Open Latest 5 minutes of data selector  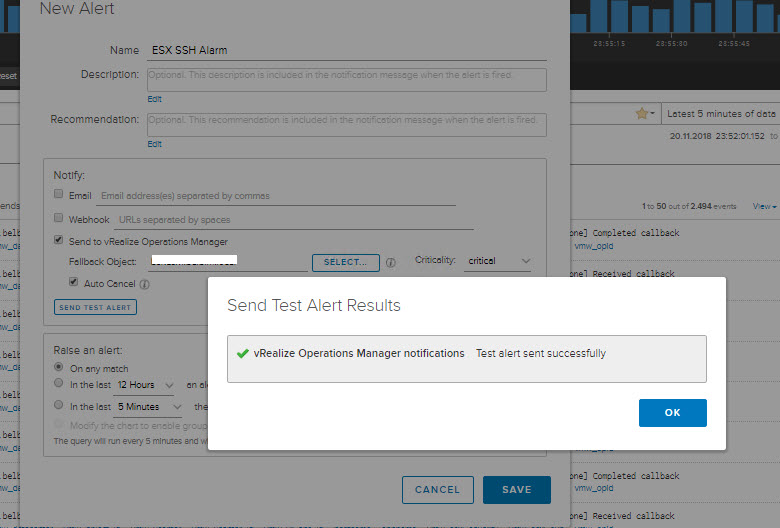pos(721,114)
